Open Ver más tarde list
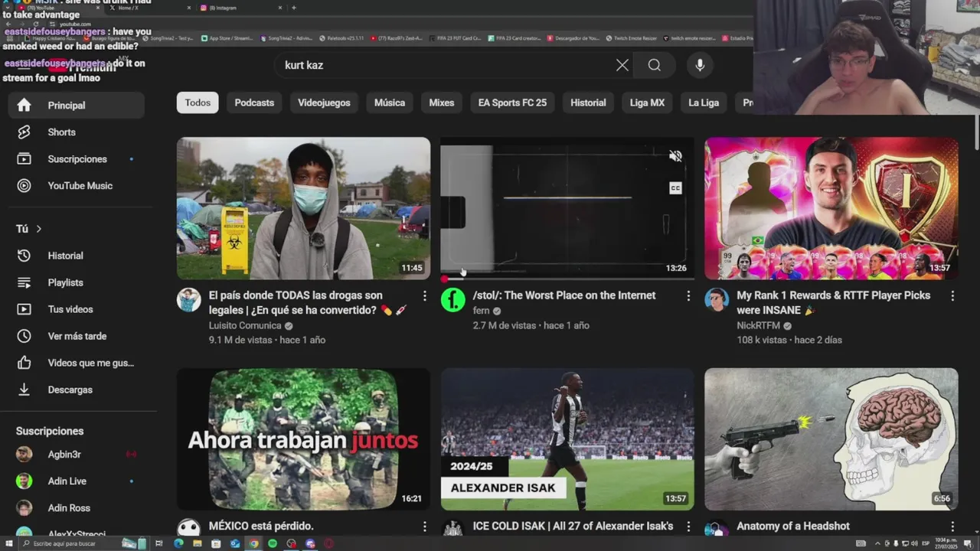The height and width of the screenshot is (551, 980). (x=77, y=336)
